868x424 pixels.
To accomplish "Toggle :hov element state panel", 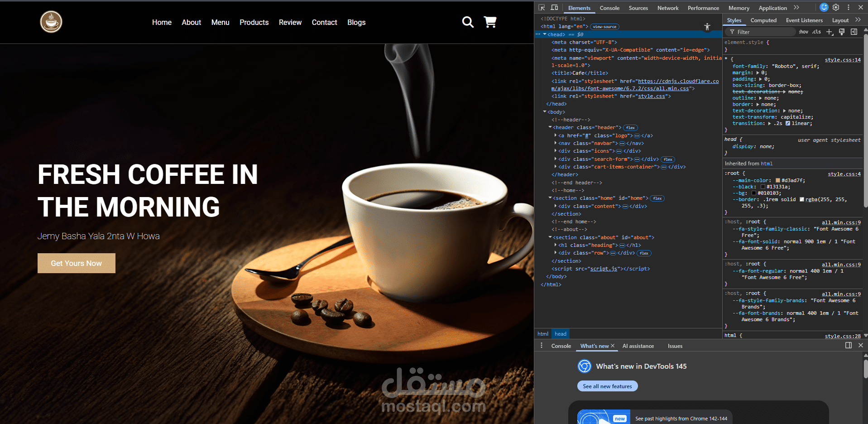I will (x=804, y=32).
